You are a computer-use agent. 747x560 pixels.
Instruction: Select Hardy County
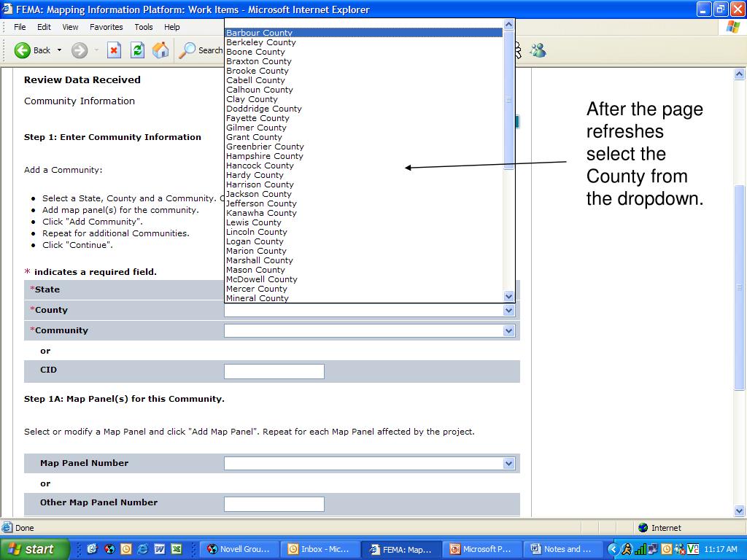[364, 175]
